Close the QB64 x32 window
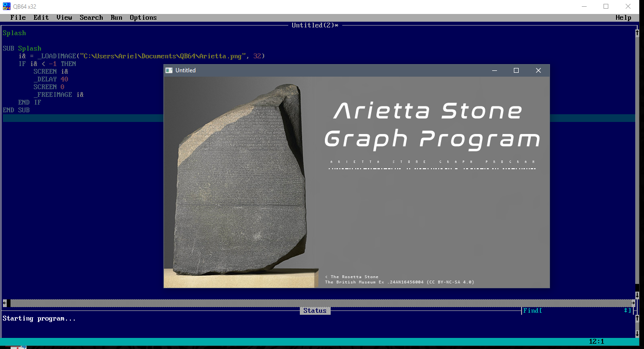 628,6
